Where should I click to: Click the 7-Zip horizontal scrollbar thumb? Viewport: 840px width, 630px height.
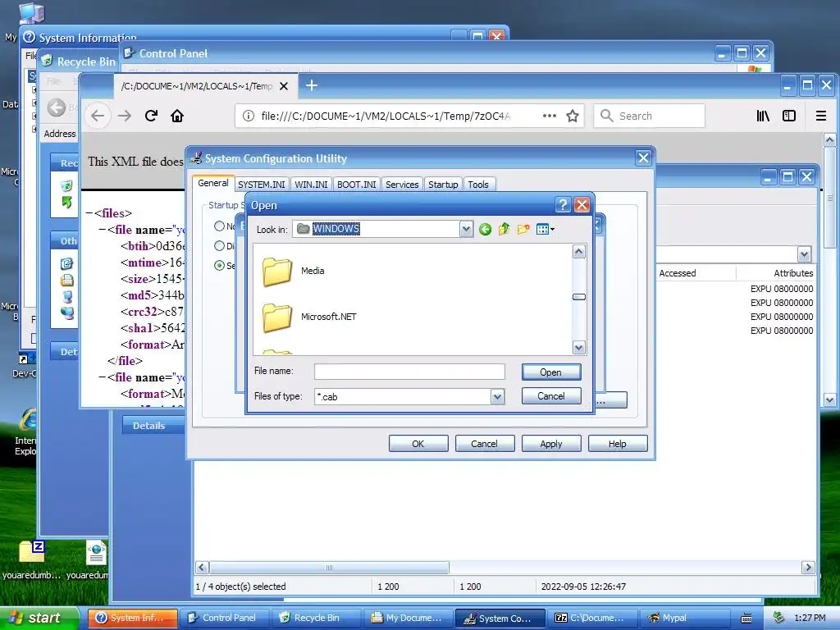tap(330, 568)
